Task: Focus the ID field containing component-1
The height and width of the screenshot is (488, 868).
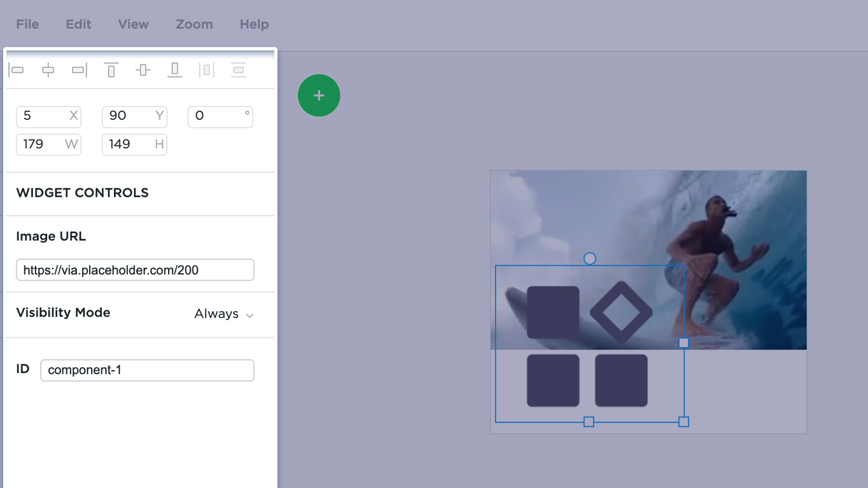Action: coord(147,370)
